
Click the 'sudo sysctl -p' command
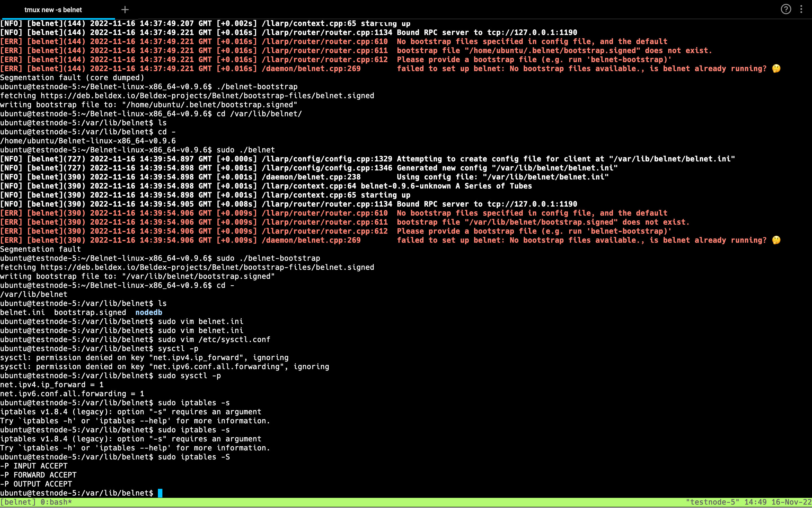click(189, 376)
